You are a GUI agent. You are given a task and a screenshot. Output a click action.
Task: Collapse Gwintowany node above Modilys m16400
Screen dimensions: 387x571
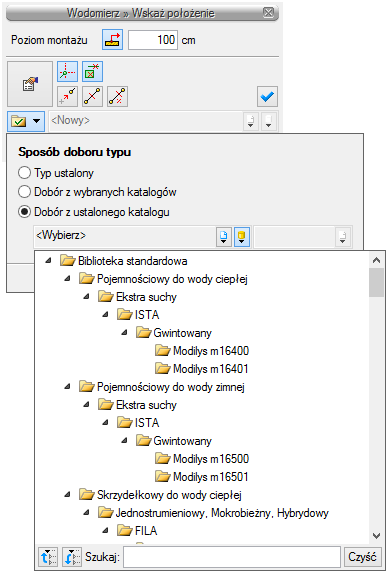124,332
